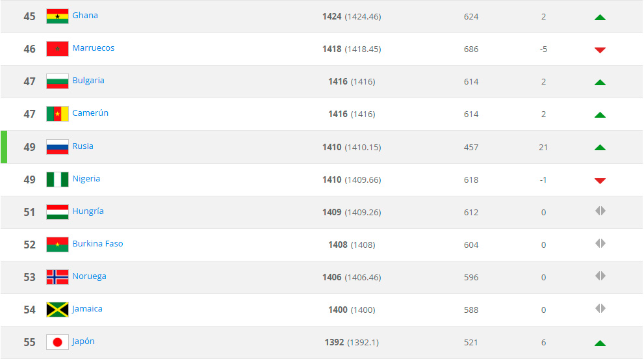644x359 pixels.
Task: Click the Noruega flag icon
Action: [57, 277]
